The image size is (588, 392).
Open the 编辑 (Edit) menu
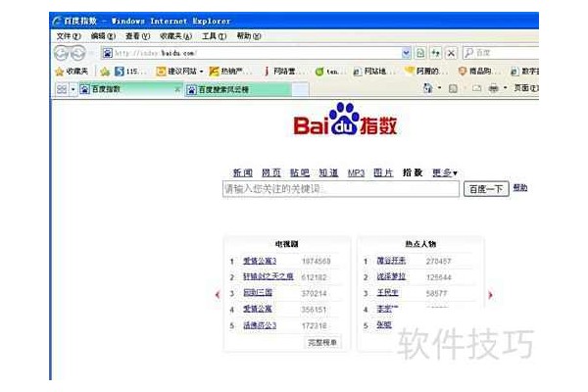103,36
